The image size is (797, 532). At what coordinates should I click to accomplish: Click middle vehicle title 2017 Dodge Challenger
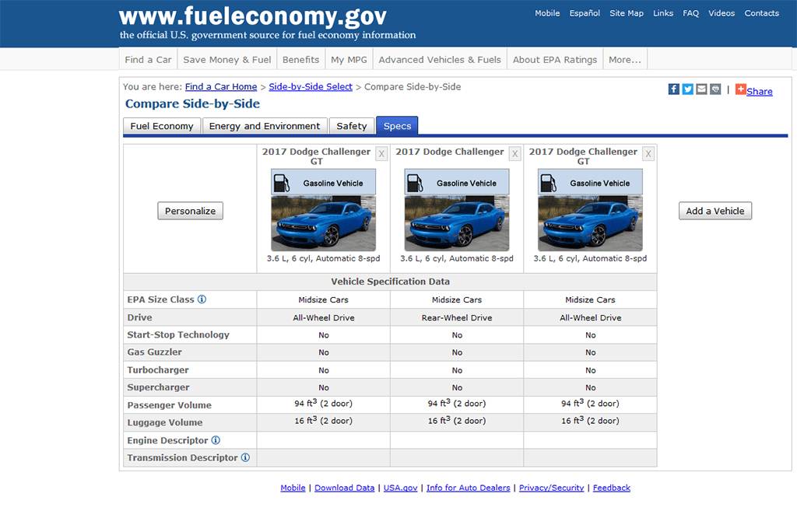pyautogui.click(x=450, y=152)
